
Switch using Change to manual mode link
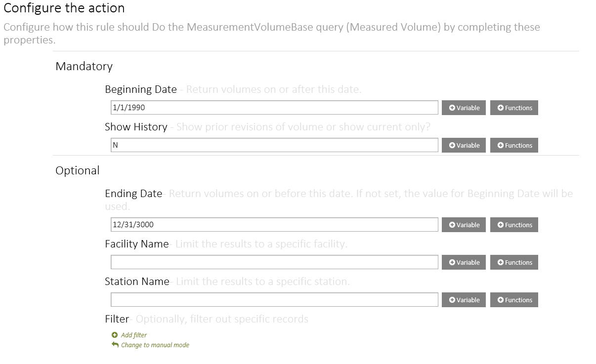click(155, 345)
